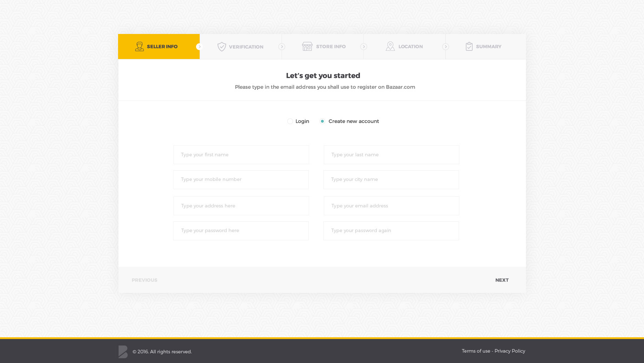Open the Privacy Policy link
This screenshot has width=644, height=363.
[x=510, y=351]
